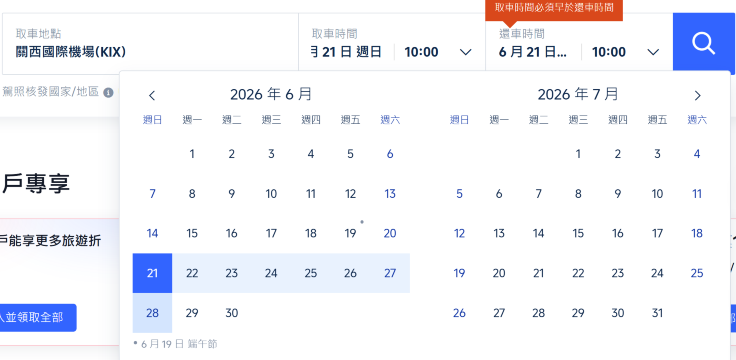This screenshot has width=736, height=360.
Task: Select June 29 in the calendar
Action: pos(192,313)
